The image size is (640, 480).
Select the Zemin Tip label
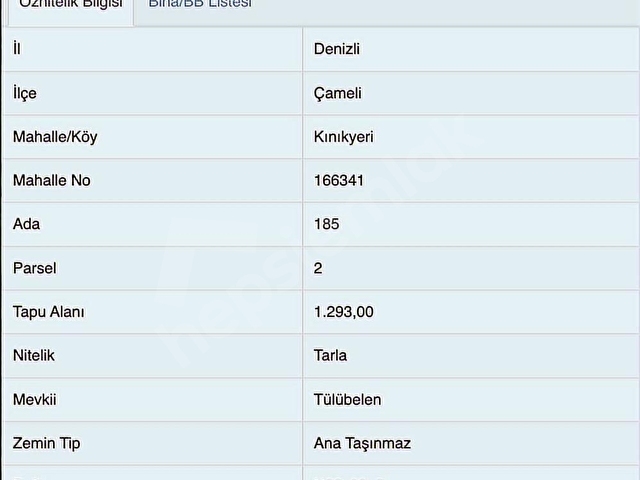pos(47,443)
